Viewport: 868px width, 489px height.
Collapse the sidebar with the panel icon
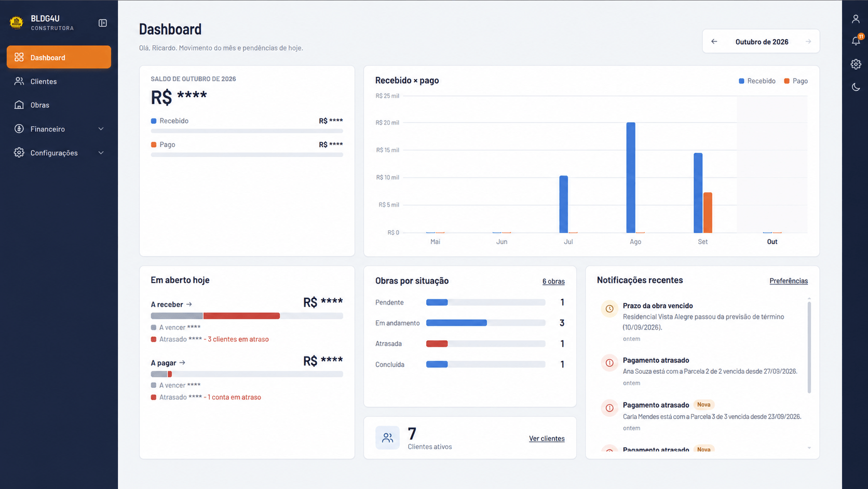pyautogui.click(x=103, y=23)
